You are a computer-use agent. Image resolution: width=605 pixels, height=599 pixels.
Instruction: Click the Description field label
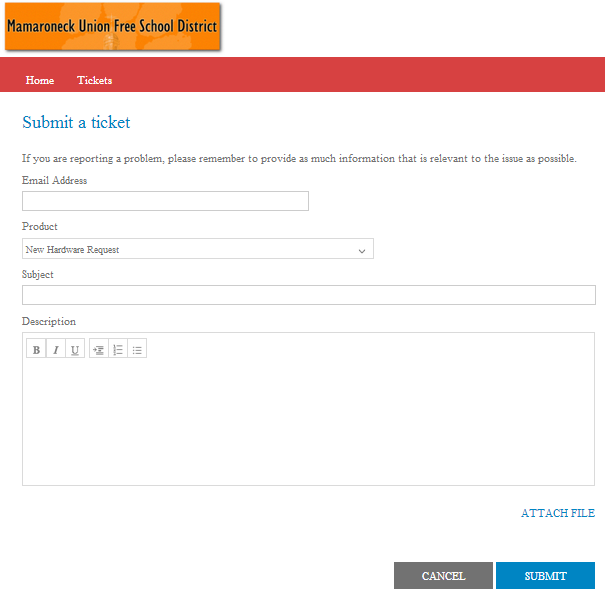pyautogui.click(x=49, y=322)
